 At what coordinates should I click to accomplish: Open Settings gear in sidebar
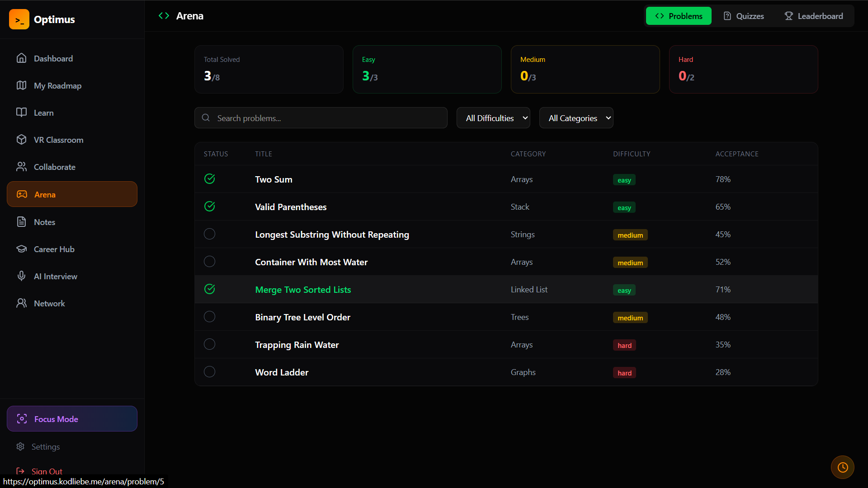[20, 446]
